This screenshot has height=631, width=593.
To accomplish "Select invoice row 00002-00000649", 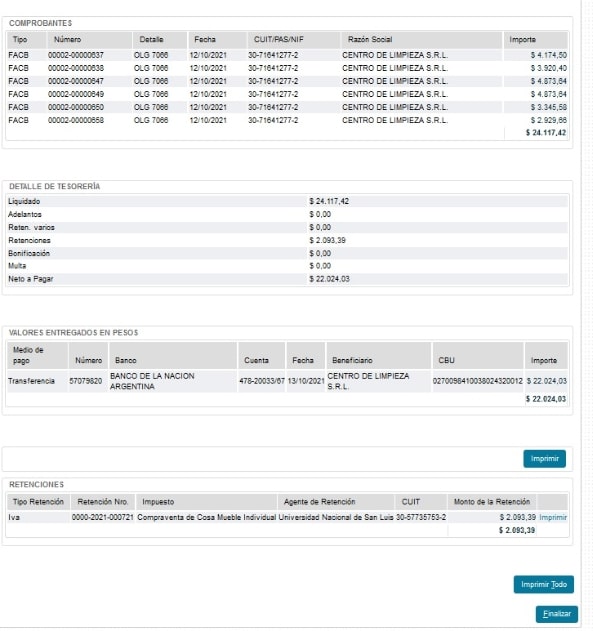I will click(287, 94).
